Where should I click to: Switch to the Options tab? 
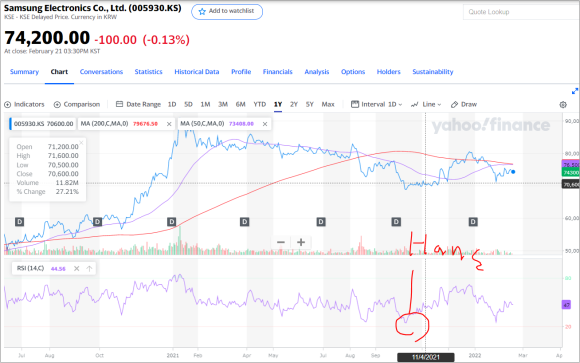(353, 72)
